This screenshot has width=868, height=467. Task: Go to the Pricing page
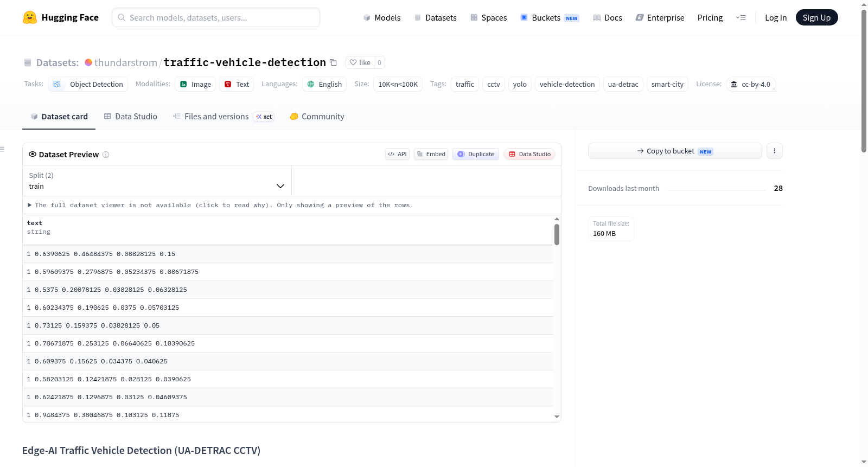point(710,17)
